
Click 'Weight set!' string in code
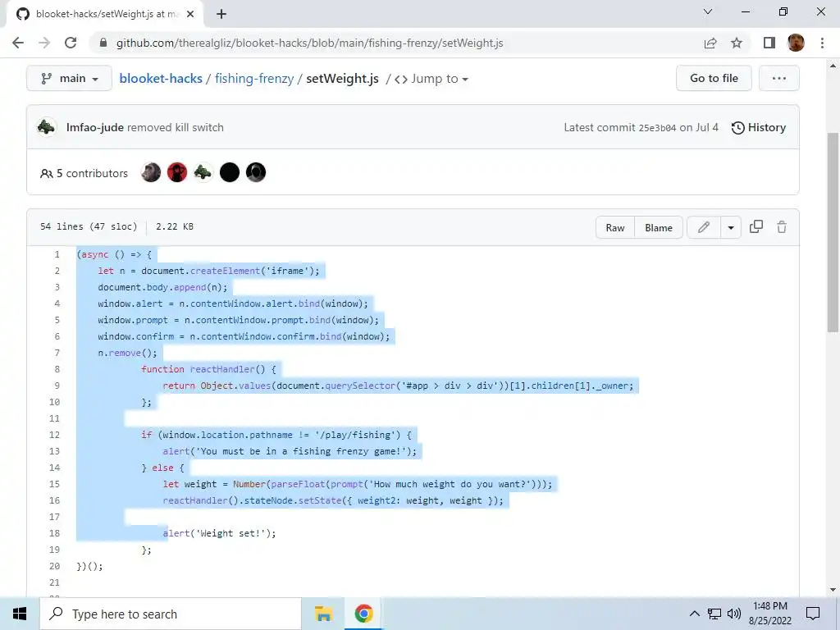[x=232, y=533]
